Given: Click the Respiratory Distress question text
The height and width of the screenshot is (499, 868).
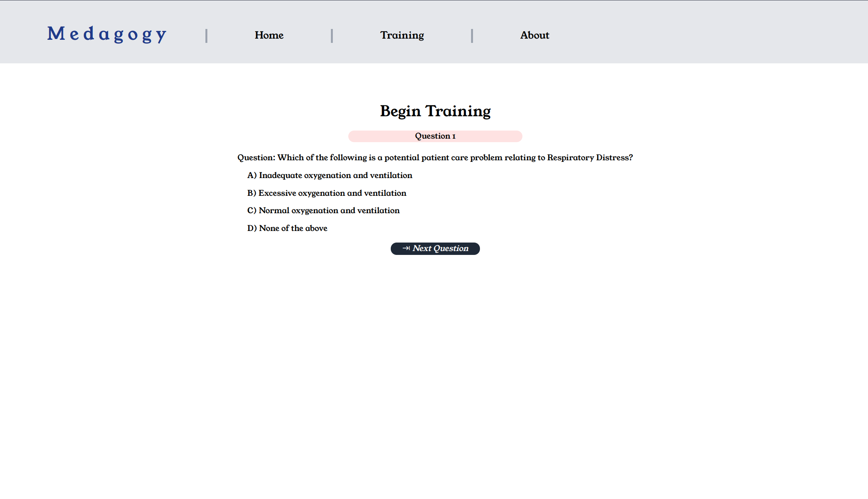Looking at the screenshot, I should [455, 158].
